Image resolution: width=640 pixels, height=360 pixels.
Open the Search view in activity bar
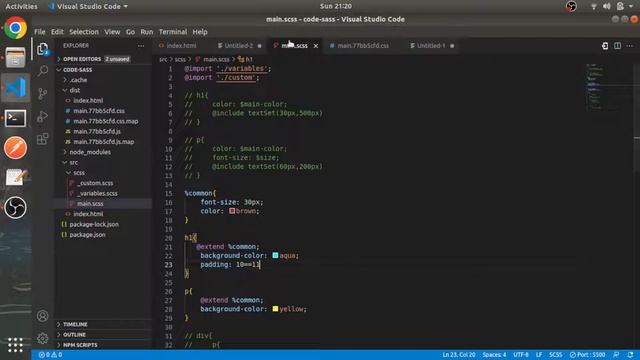click(x=42, y=71)
